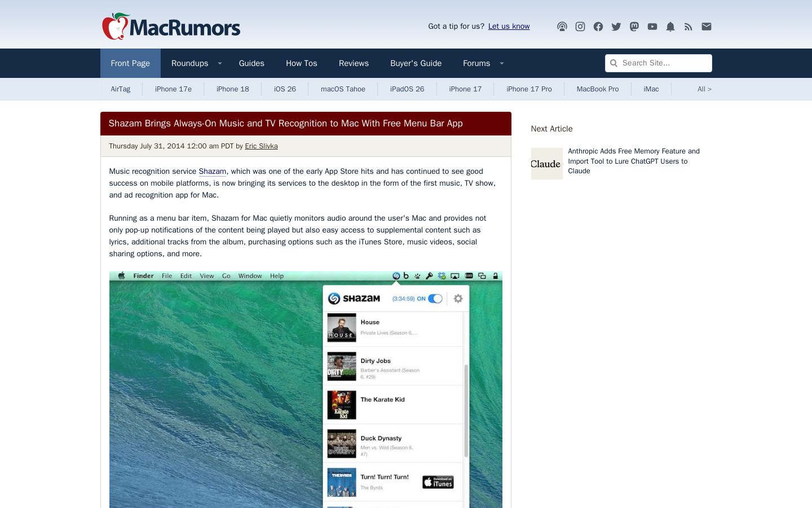This screenshot has width=812, height=508.
Task: Open the Roundups menu item
Action: (190, 63)
